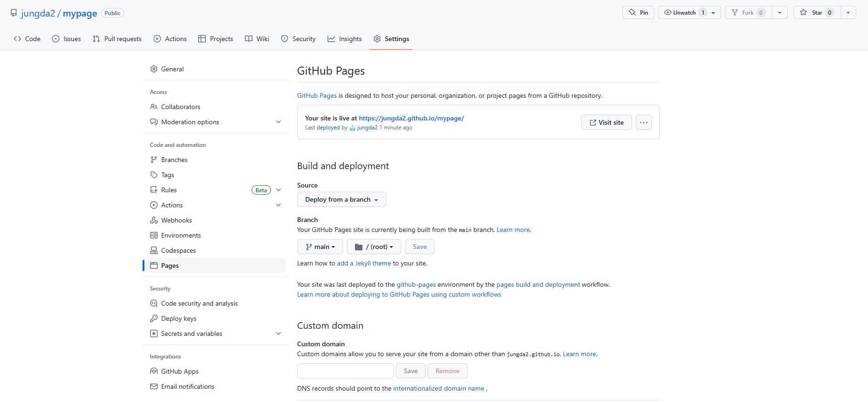Expand Moderation options section
Viewport: 868px width, 402px height.
[278, 122]
